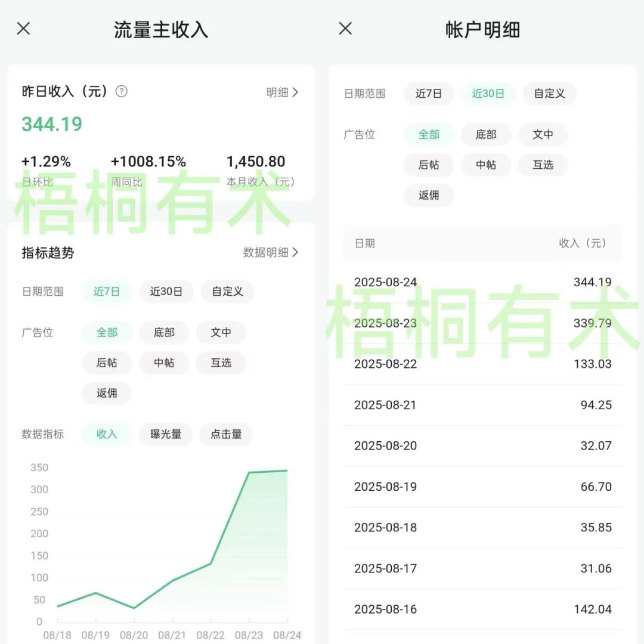Tap the 2025-08-22 income row
The image size is (644, 644).
click(482, 364)
